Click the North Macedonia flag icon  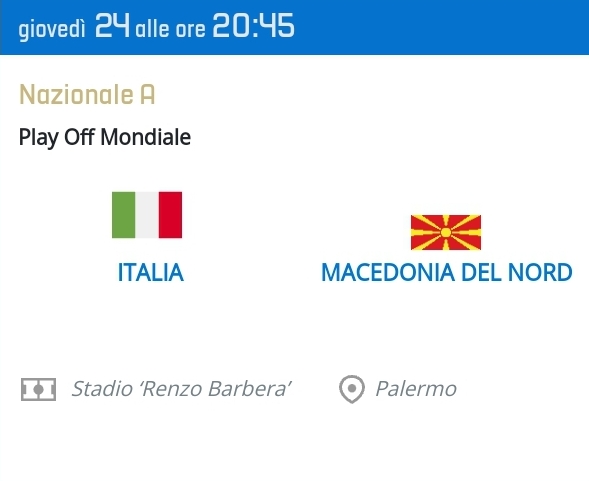(x=446, y=232)
